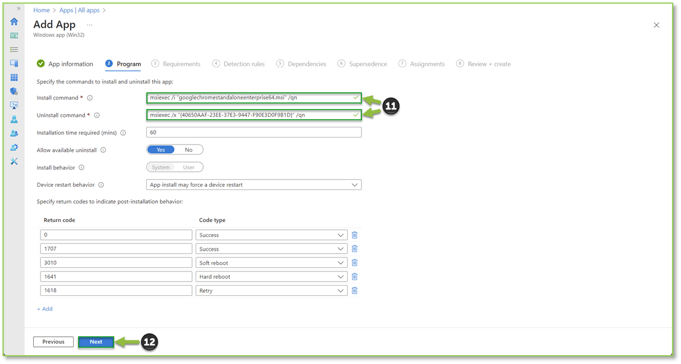
Task: Show info for Installation time required
Action: click(x=123, y=132)
